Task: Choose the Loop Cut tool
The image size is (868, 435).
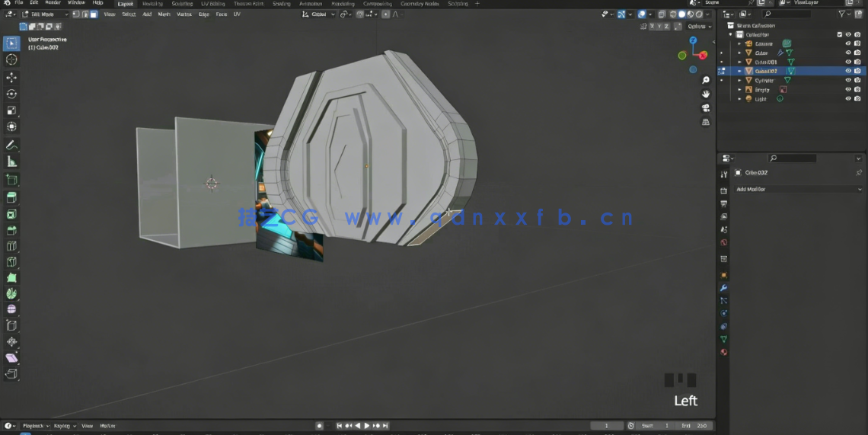Action: tap(11, 246)
